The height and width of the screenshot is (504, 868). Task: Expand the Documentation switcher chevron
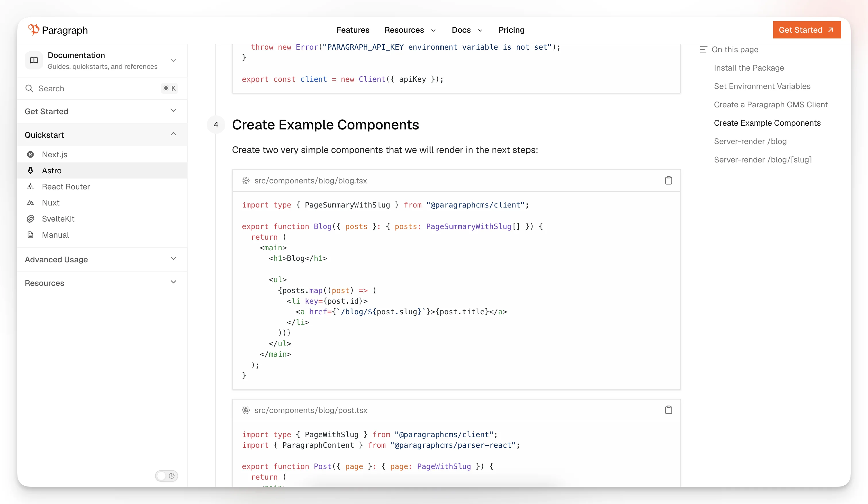pos(173,60)
